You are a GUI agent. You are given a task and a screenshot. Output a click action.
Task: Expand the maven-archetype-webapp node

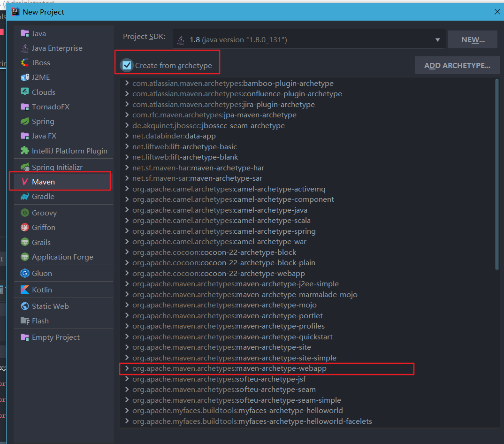[127, 368]
